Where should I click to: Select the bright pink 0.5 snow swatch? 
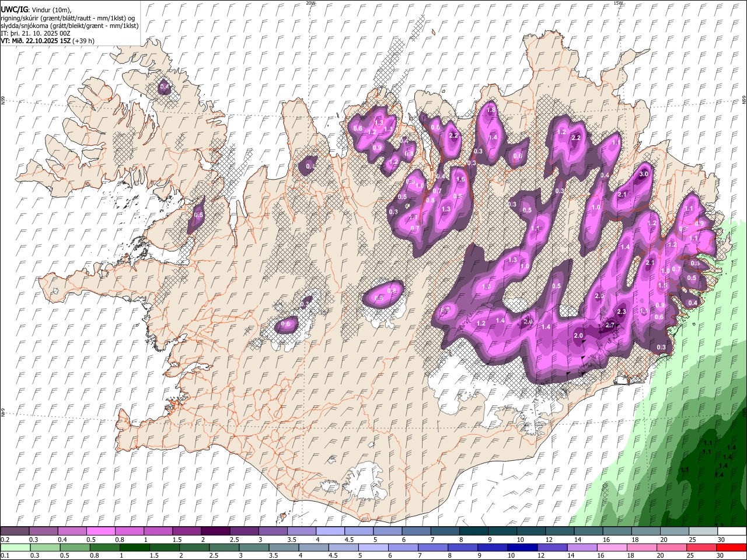coord(100,531)
